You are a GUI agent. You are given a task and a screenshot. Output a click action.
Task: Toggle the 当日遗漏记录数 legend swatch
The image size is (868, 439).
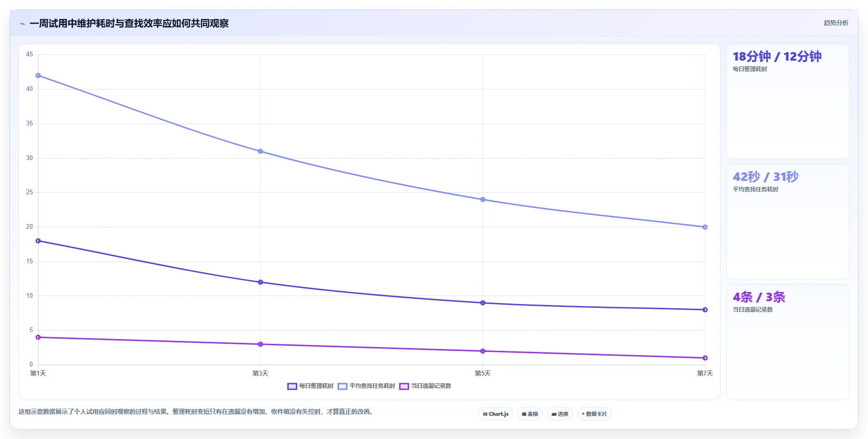tap(404, 386)
